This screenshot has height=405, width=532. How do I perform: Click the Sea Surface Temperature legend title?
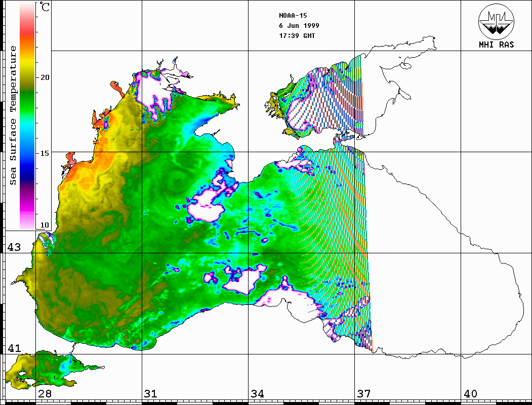click(x=13, y=115)
